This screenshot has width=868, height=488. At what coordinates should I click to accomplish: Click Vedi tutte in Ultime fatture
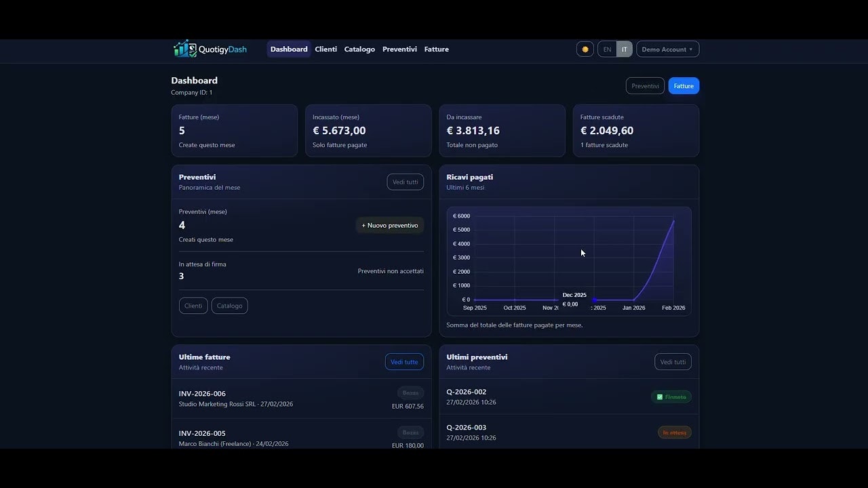point(404,362)
